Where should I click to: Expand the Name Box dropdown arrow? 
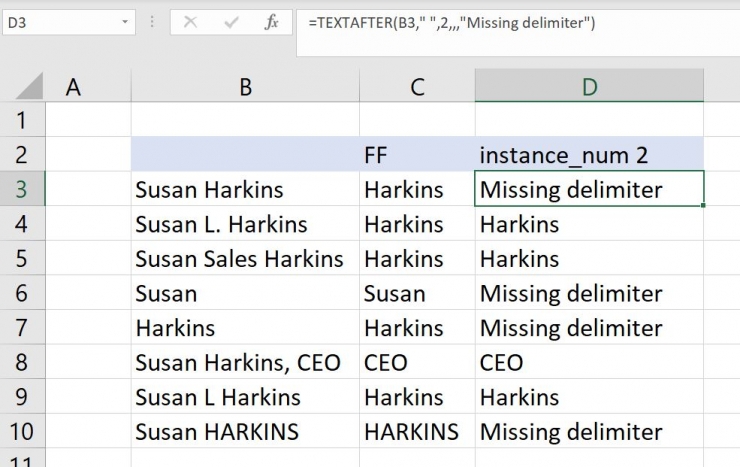click(124, 22)
